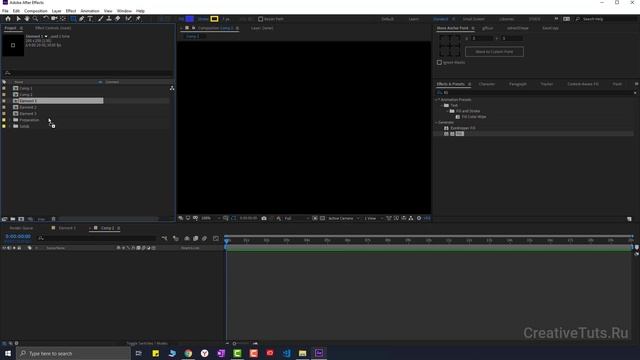
Task: Click the Windows Start button
Action: click(x=8, y=353)
